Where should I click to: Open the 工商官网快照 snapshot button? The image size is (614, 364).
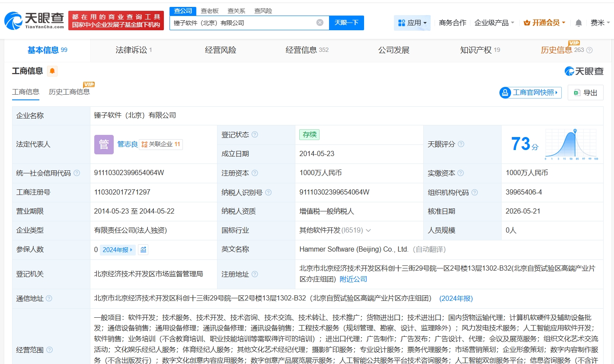pyautogui.click(x=531, y=93)
